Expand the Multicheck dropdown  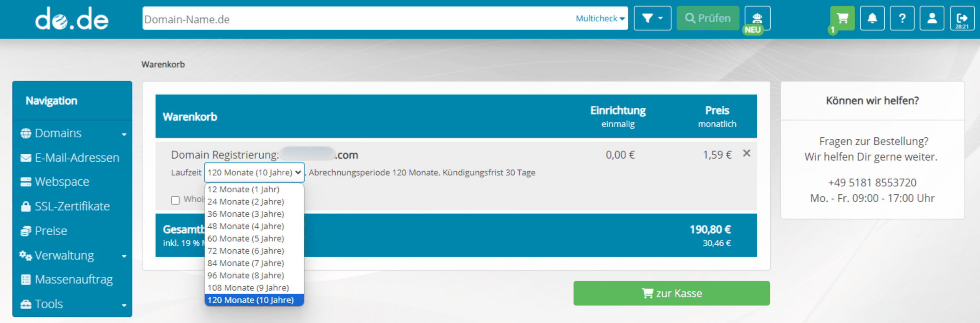600,18
